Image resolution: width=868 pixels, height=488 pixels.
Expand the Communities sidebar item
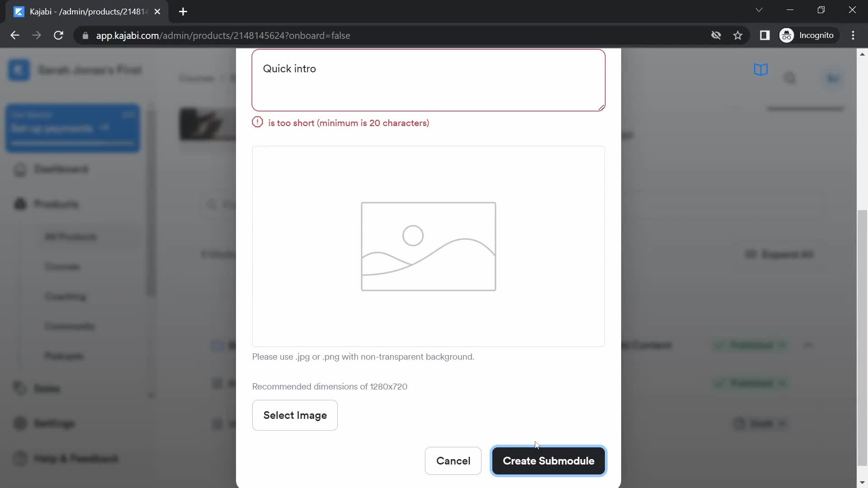coord(69,327)
